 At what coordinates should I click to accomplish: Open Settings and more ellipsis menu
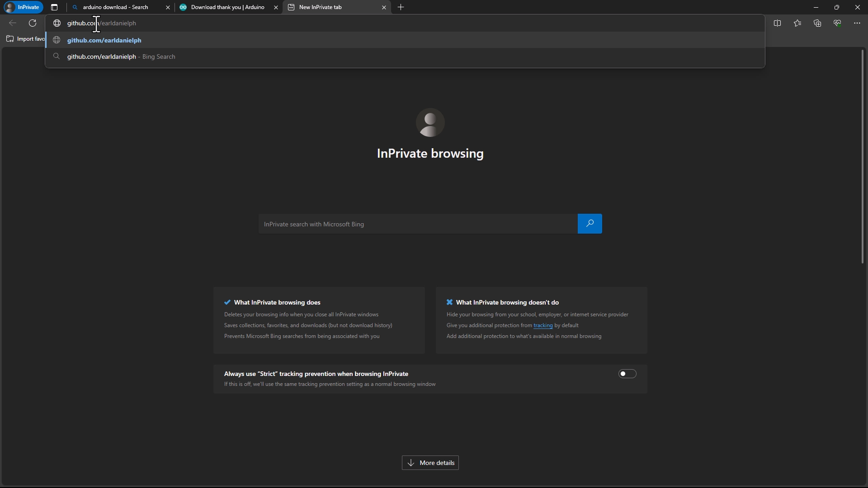point(857,23)
